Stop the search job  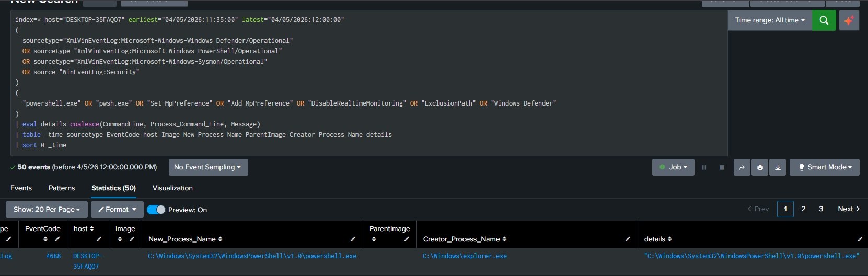click(x=722, y=167)
